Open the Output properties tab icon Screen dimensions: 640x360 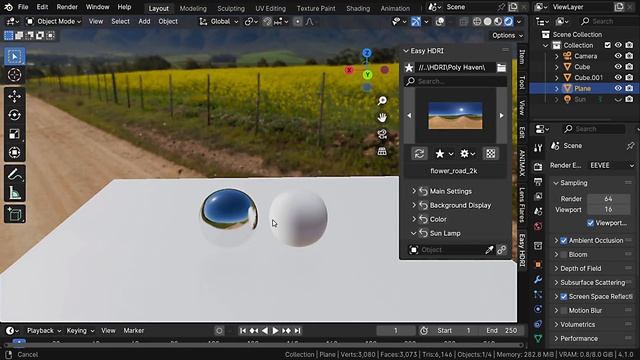pyautogui.click(x=538, y=182)
